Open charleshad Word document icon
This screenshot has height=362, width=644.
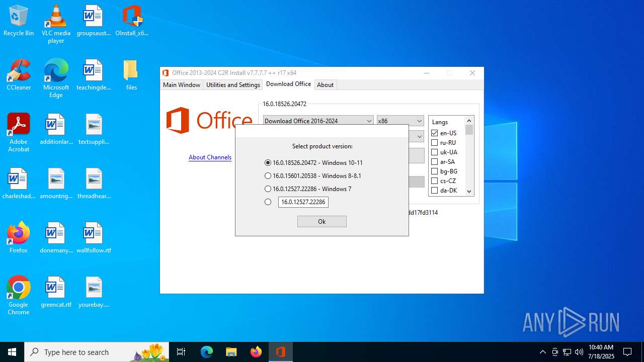[x=19, y=184]
